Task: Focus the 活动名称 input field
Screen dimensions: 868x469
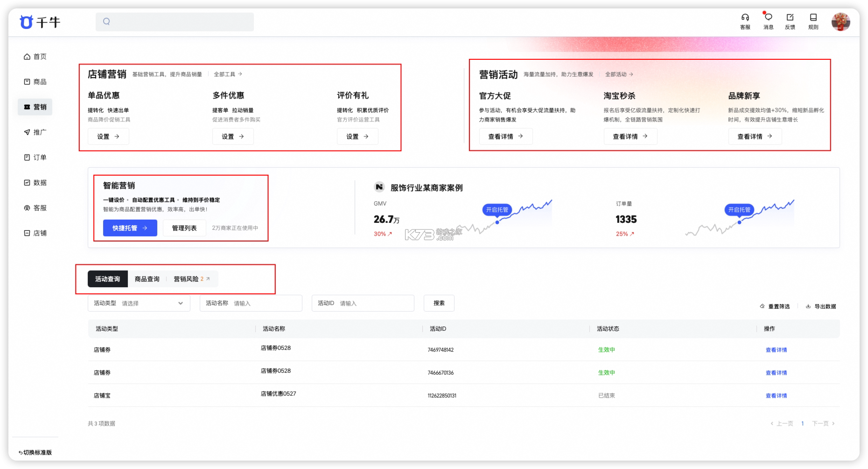Action: 251,303
